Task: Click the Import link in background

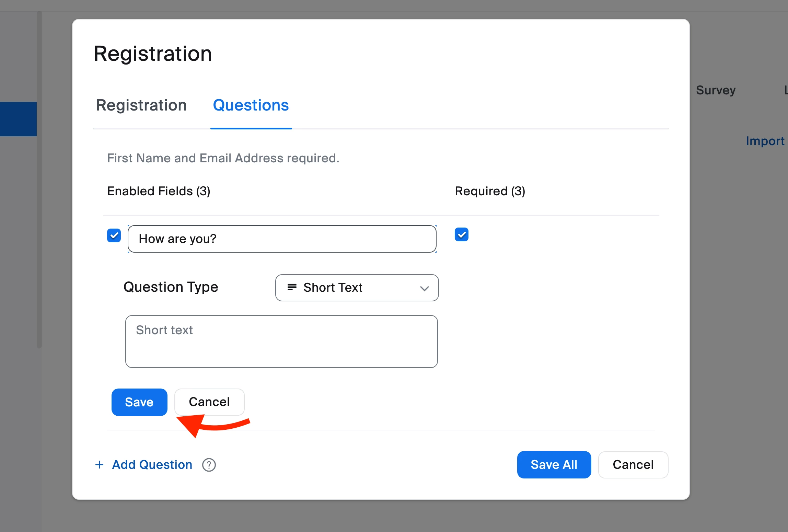Action: coord(765,141)
